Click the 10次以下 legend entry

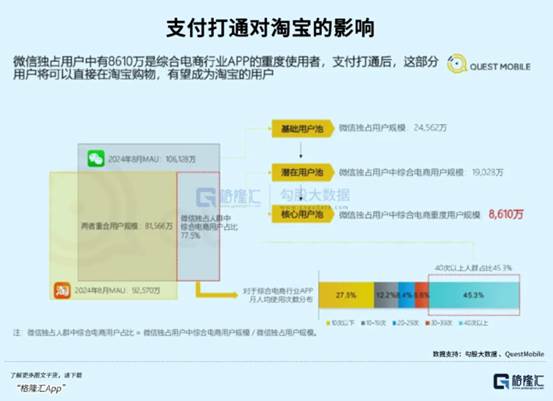[x=341, y=323]
